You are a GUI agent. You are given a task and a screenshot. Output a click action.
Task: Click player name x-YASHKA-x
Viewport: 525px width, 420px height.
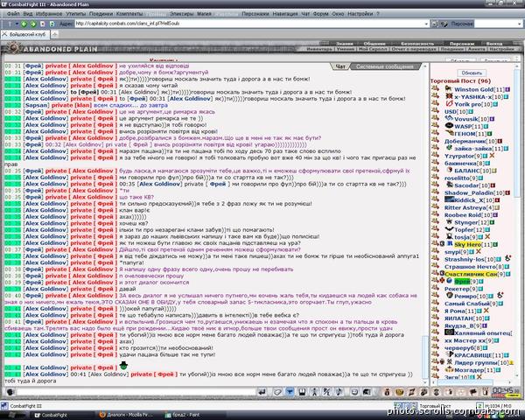tap(473, 97)
